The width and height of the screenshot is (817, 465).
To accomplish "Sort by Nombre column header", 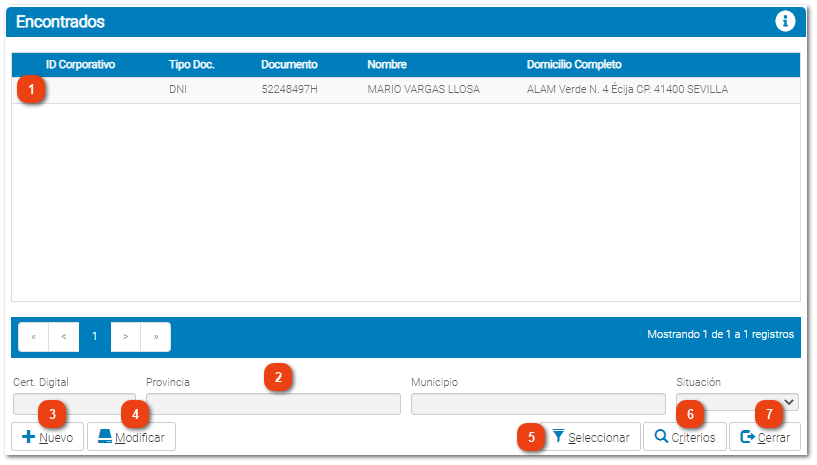I will click(387, 65).
